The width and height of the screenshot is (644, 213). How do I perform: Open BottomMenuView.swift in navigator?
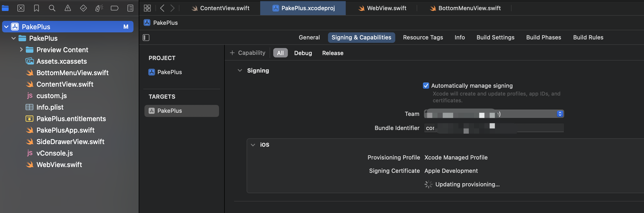coord(72,73)
